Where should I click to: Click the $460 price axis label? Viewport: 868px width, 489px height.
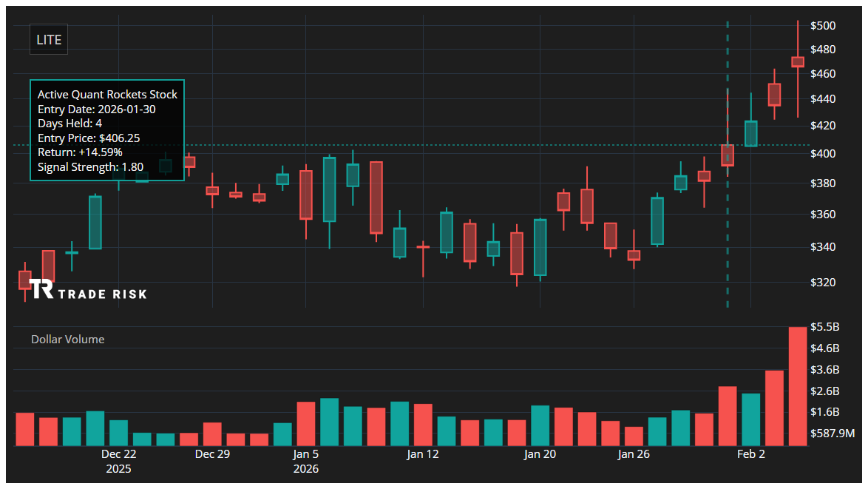pyautogui.click(x=823, y=74)
